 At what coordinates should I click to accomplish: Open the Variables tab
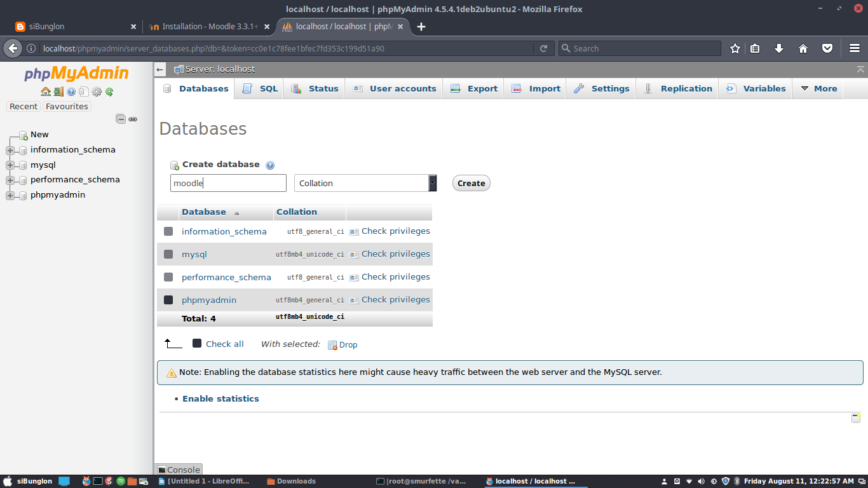[756, 89]
